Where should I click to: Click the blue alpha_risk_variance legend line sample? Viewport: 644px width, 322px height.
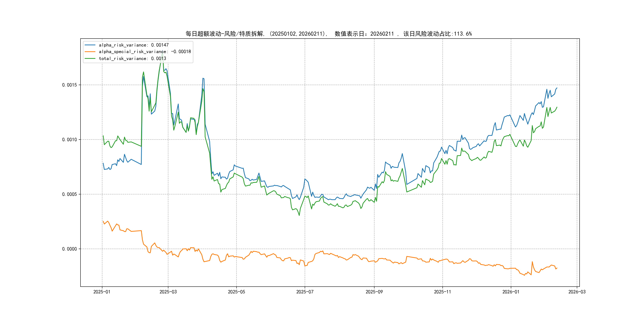click(x=90, y=45)
